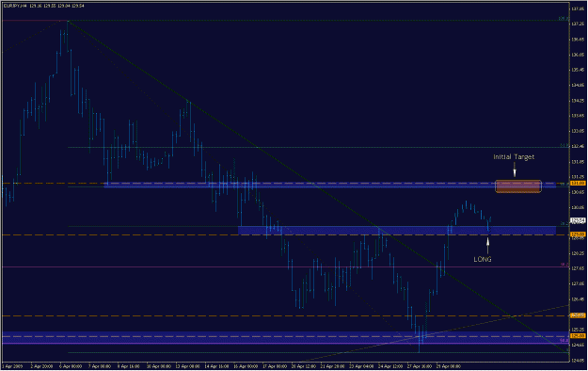Click the 124.05 tick on price scale

(579, 361)
